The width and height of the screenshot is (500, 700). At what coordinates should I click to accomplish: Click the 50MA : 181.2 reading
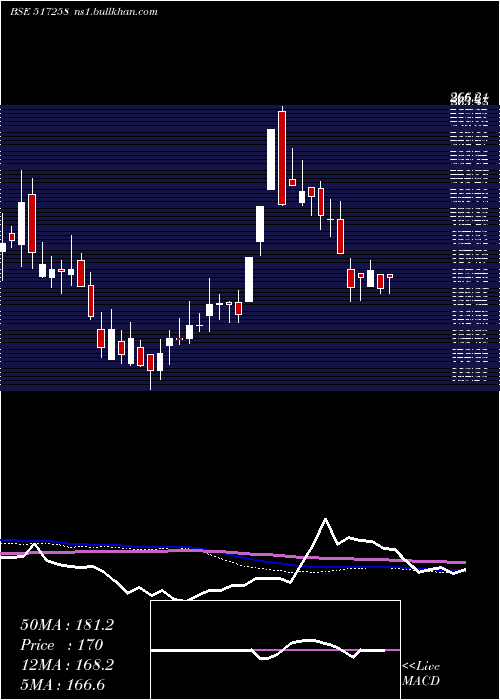(67, 625)
